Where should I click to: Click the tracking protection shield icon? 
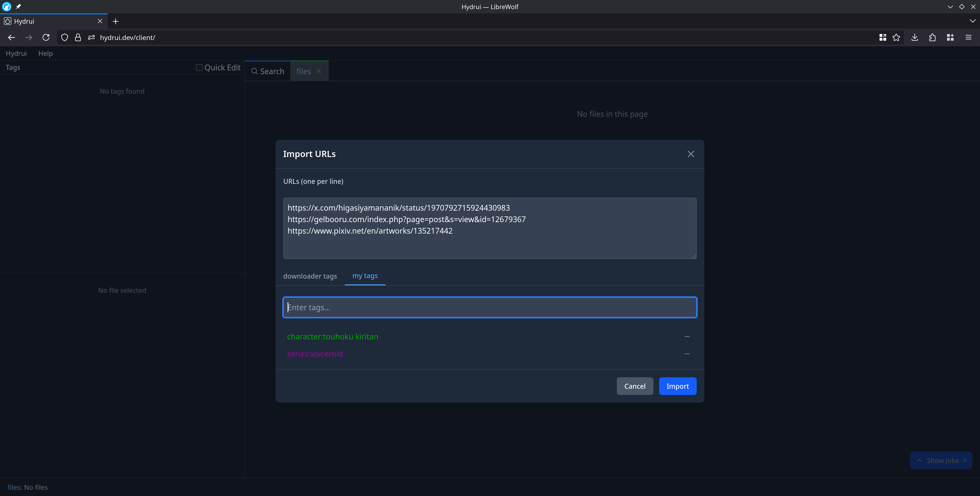pyautogui.click(x=65, y=37)
